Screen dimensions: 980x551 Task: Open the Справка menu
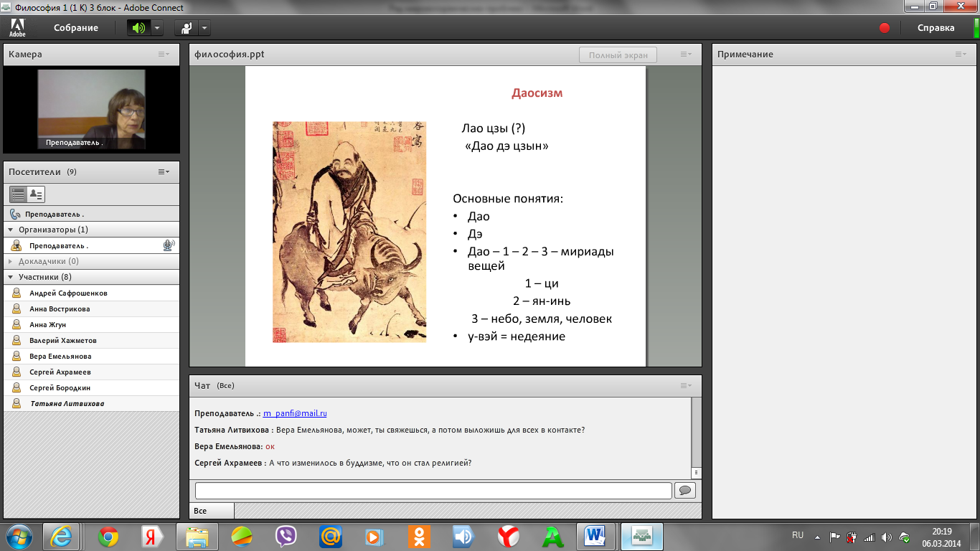tap(936, 28)
